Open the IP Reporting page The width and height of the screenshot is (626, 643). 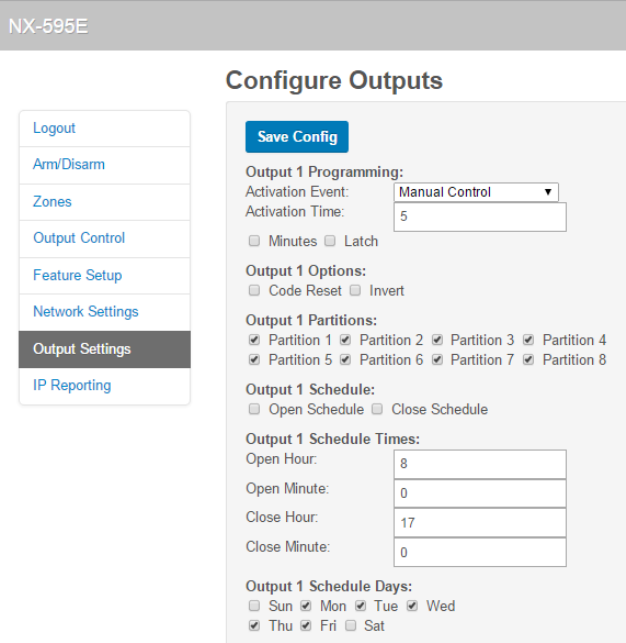72,386
